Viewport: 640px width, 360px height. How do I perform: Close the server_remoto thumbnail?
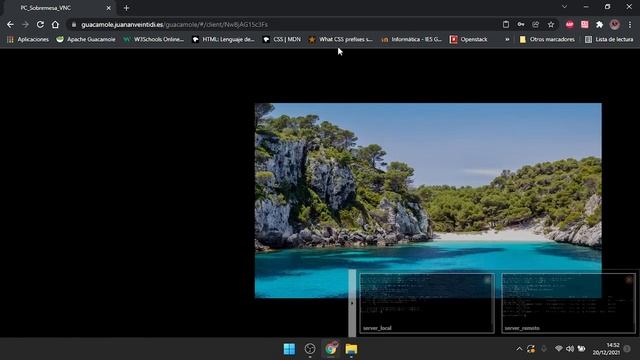pyautogui.click(x=629, y=280)
